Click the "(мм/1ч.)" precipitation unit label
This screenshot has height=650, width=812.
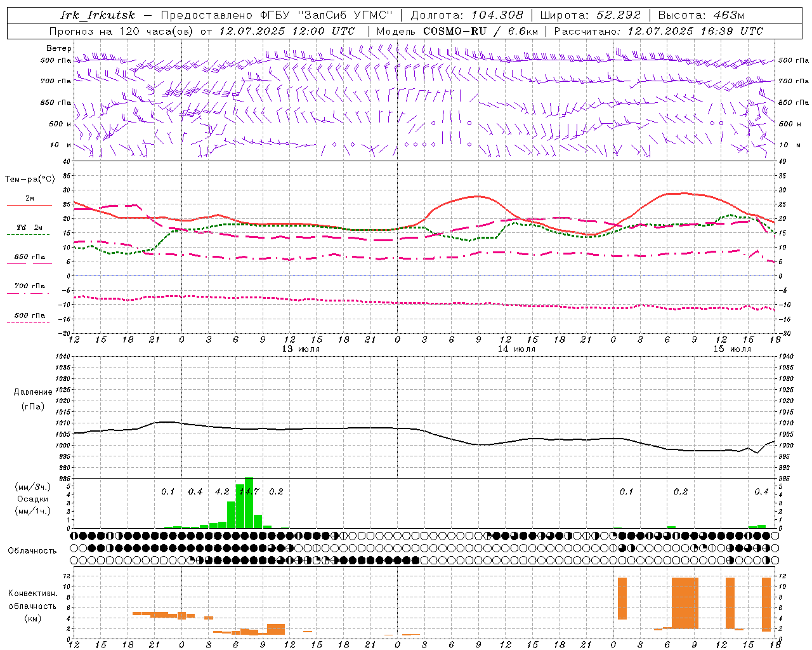pos(32,511)
